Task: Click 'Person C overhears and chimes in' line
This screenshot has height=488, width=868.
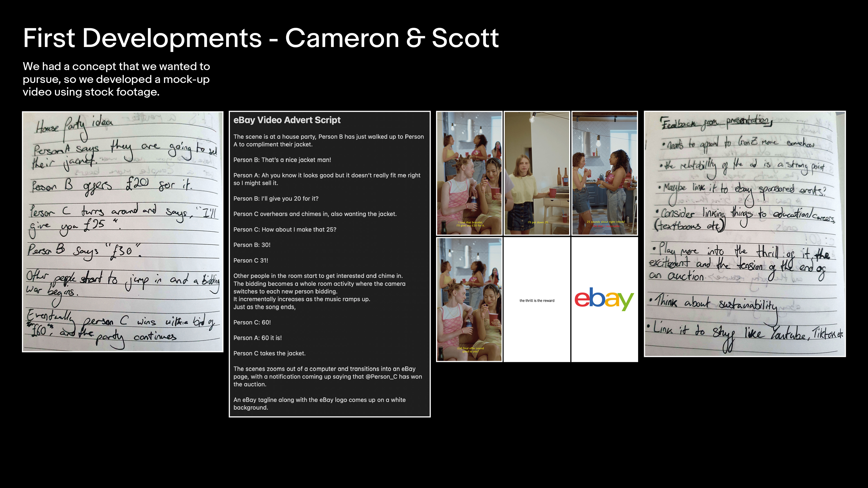Action: (x=315, y=214)
